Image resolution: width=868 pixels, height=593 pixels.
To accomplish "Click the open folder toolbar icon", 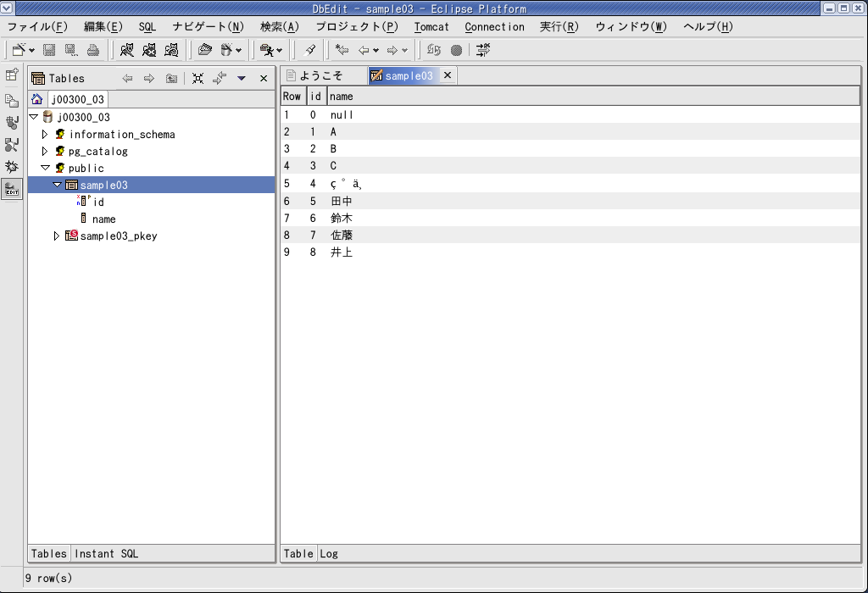I will point(205,50).
